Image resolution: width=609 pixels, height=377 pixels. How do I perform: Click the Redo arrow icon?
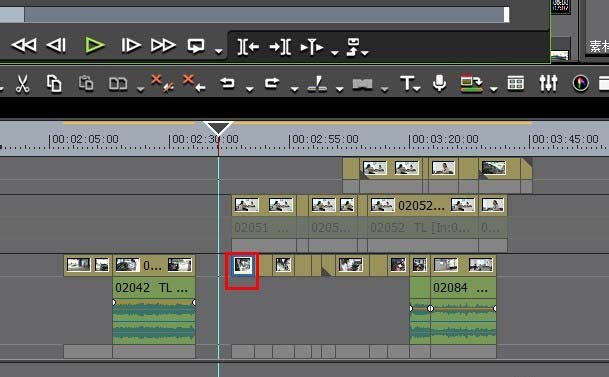pos(272,83)
